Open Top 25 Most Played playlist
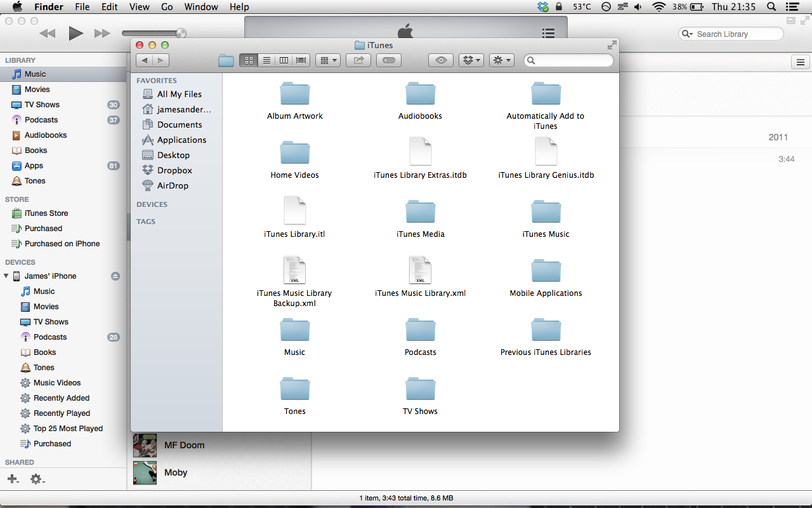Screen dimensions: 812x508 tap(63, 429)
